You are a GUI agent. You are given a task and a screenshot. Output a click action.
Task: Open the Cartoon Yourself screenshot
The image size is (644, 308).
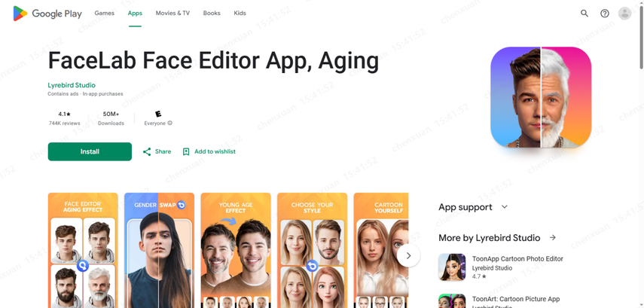coord(381,251)
